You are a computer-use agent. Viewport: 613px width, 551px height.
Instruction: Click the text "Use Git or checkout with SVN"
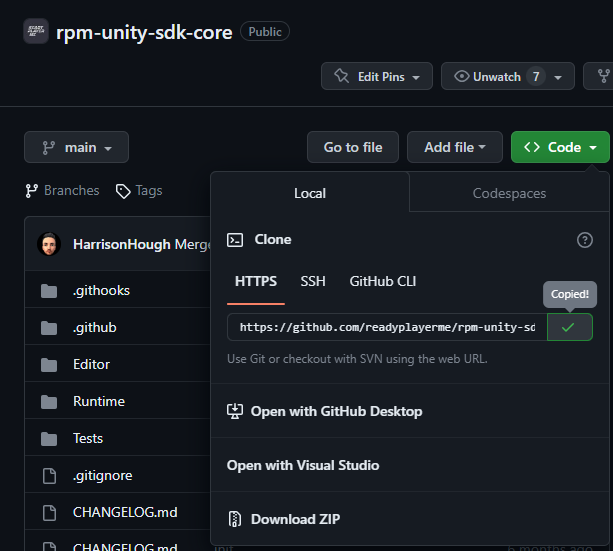304,359
